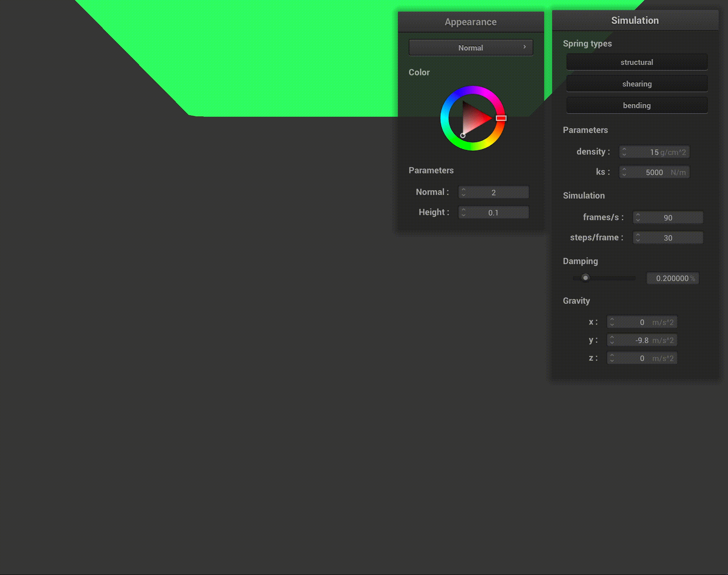Click the 'Gravity' heading text
Image resolution: width=728 pixels, height=575 pixels.
[576, 301]
